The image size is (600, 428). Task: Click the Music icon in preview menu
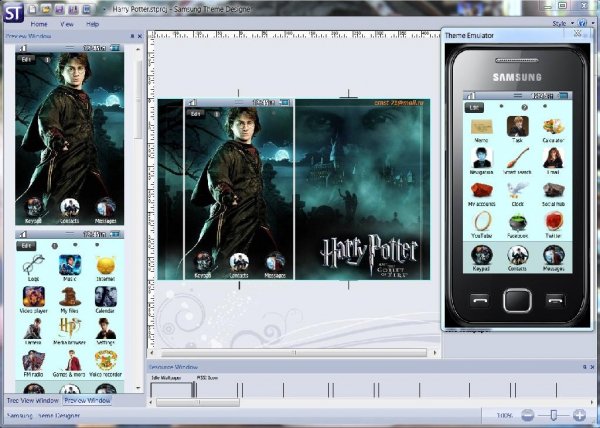point(70,265)
